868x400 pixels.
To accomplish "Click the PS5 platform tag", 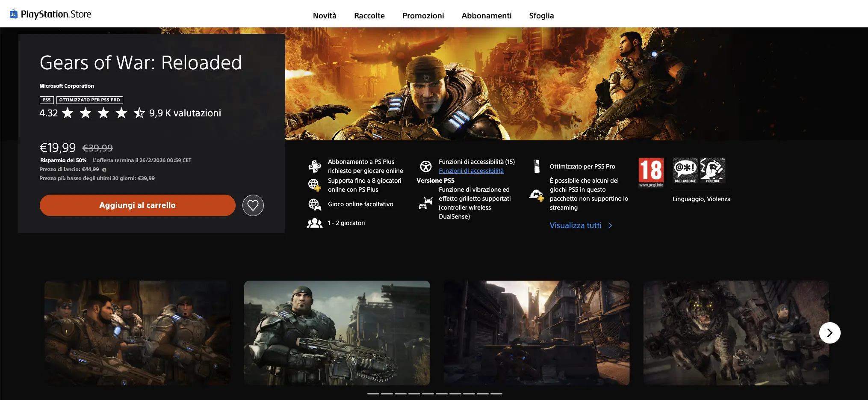I will [47, 100].
